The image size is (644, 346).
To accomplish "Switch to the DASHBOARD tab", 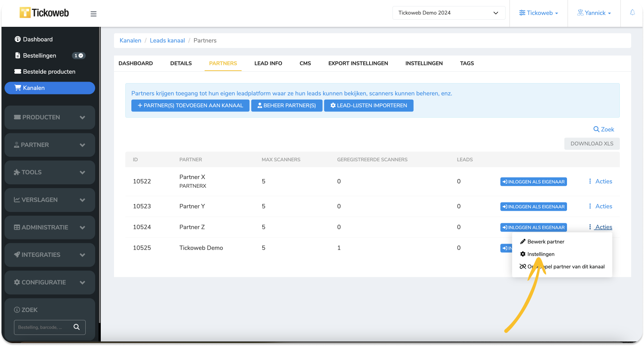I will click(x=136, y=63).
